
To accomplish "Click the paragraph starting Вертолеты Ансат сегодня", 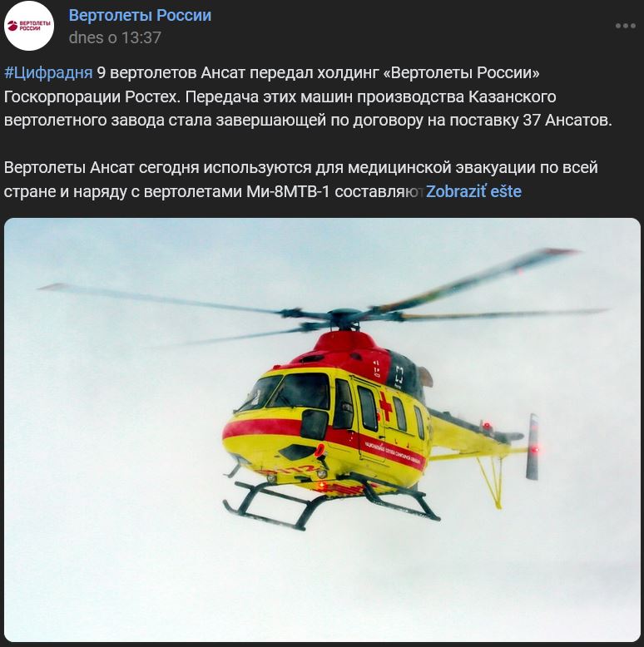I will click(301, 180).
